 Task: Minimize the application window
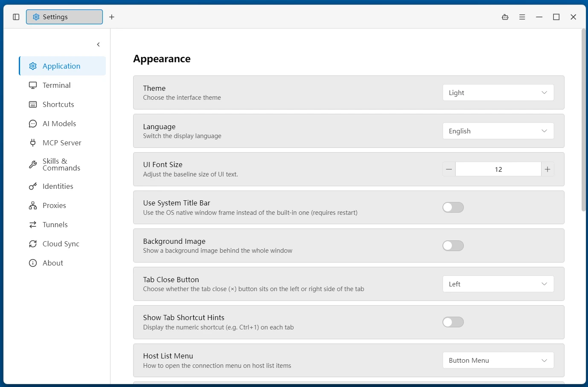click(x=539, y=17)
